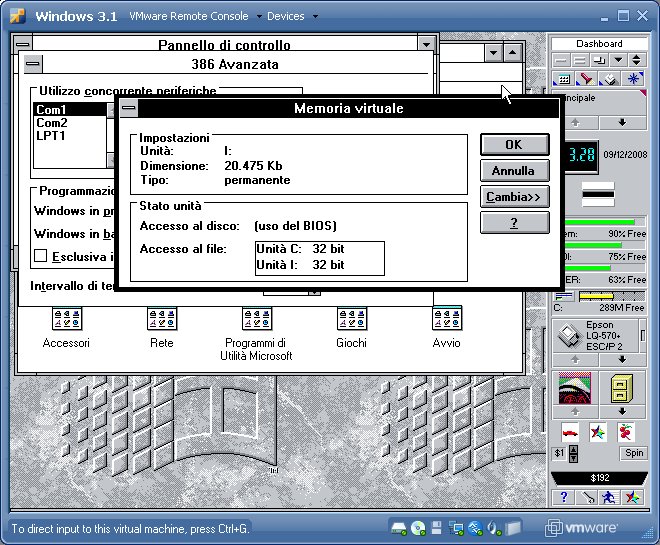Click the sound device icon in VMware status bar

point(493,527)
